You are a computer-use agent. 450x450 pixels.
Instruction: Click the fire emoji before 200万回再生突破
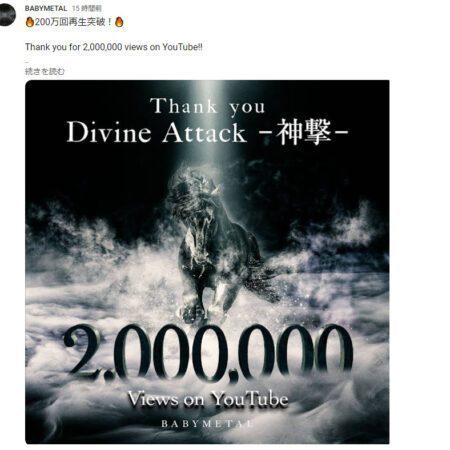point(30,22)
